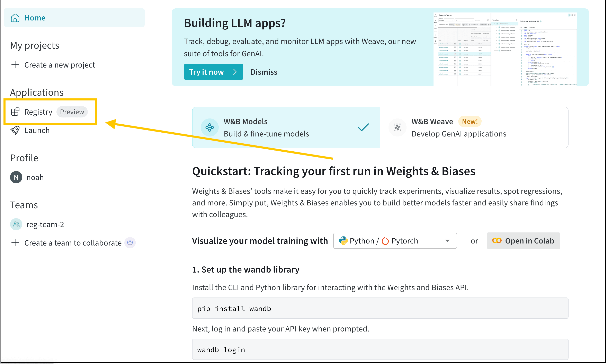The height and width of the screenshot is (364, 607).
Task: Click the Registry grid icon
Action: point(15,112)
